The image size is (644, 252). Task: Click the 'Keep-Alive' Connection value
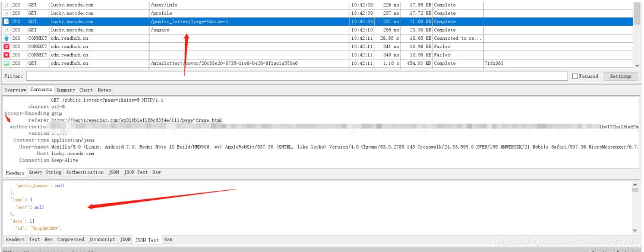click(x=65, y=160)
